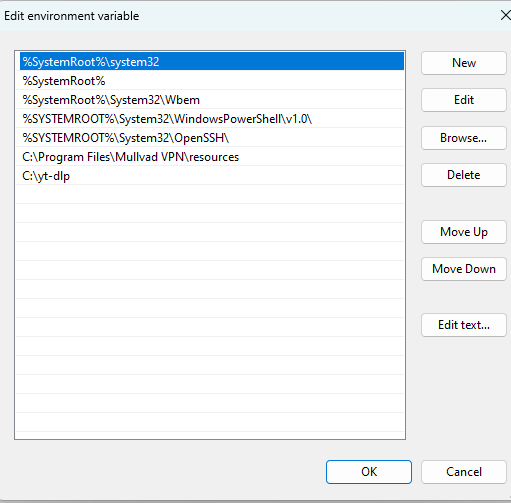Select the Mullvad VPN\resources path
The width and height of the screenshot is (511, 503).
point(212,157)
